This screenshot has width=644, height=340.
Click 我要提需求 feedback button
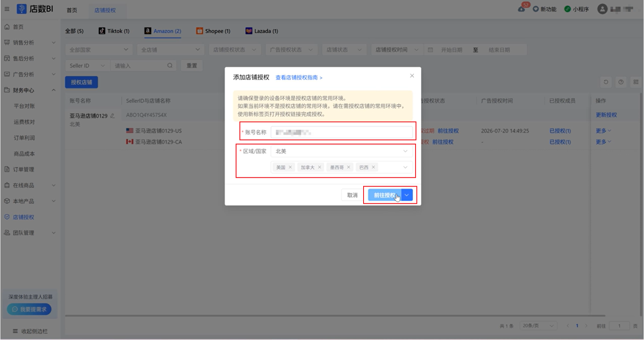click(x=29, y=309)
